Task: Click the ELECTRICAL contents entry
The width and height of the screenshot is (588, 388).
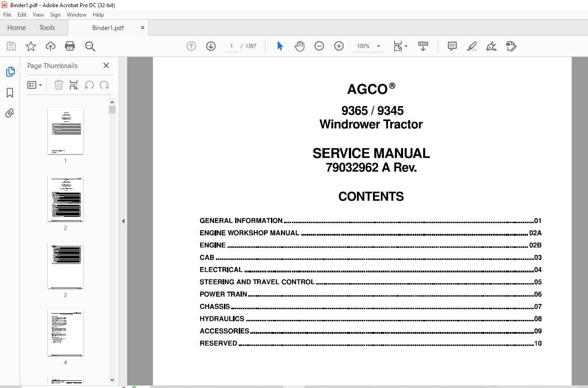Action: (x=371, y=270)
